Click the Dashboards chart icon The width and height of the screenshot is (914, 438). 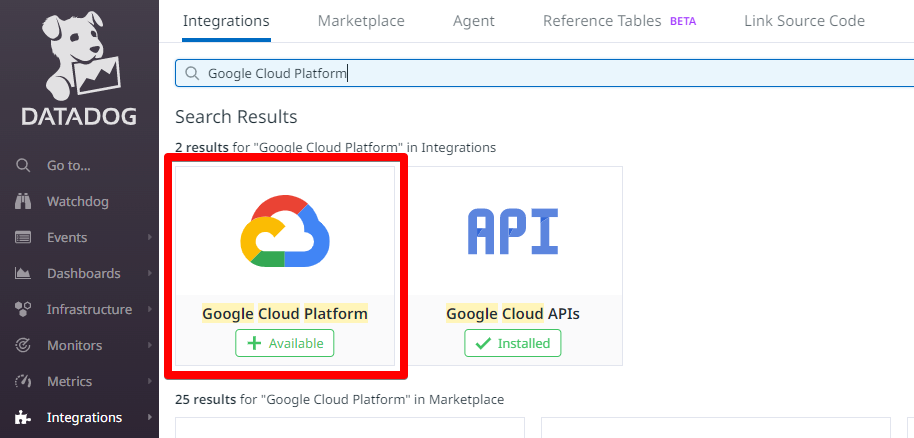click(x=23, y=274)
